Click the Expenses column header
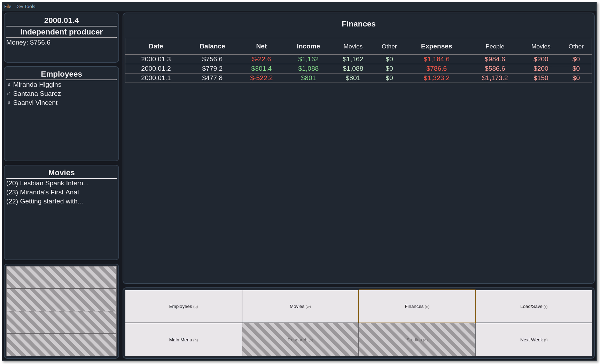600x364 pixels. [436, 46]
